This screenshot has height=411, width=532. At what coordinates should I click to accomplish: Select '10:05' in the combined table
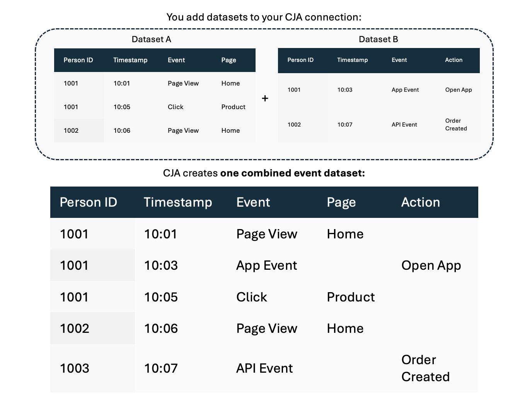(161, 297)
